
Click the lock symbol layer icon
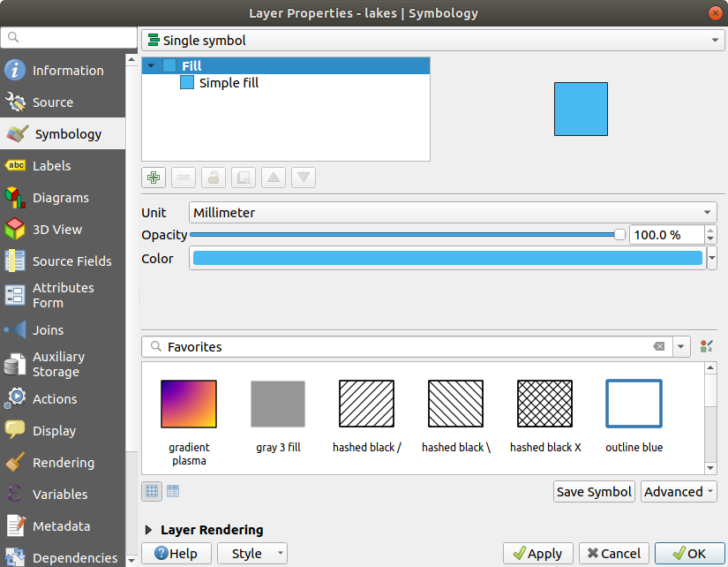[x=214, y=178]
